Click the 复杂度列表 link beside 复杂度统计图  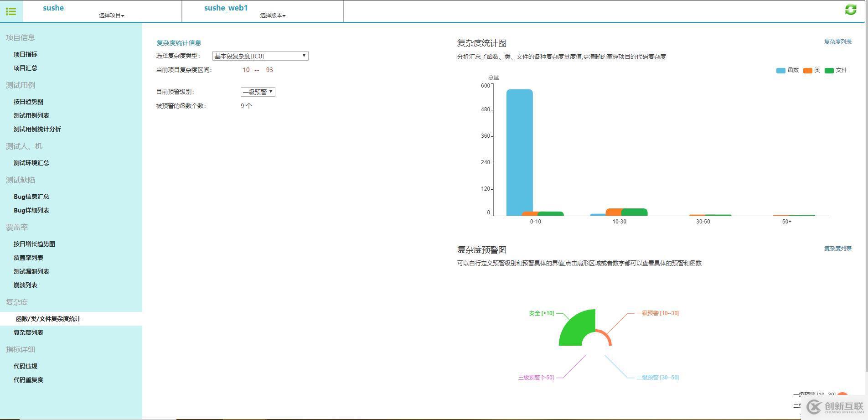[x=837, y=41]
